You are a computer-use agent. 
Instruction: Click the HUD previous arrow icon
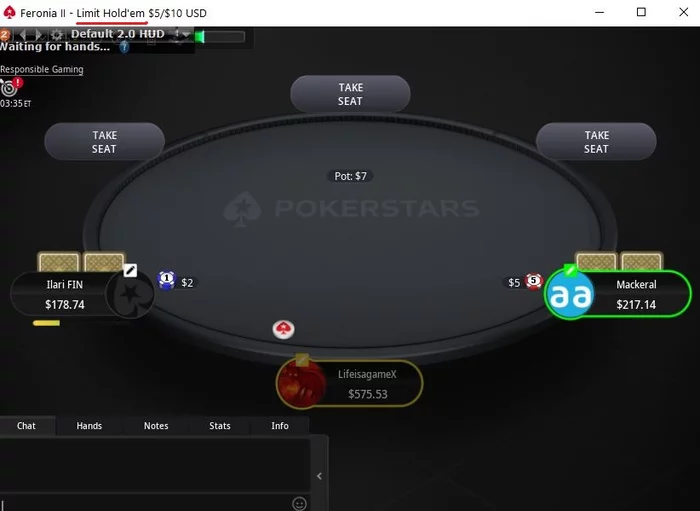[23, 34]
